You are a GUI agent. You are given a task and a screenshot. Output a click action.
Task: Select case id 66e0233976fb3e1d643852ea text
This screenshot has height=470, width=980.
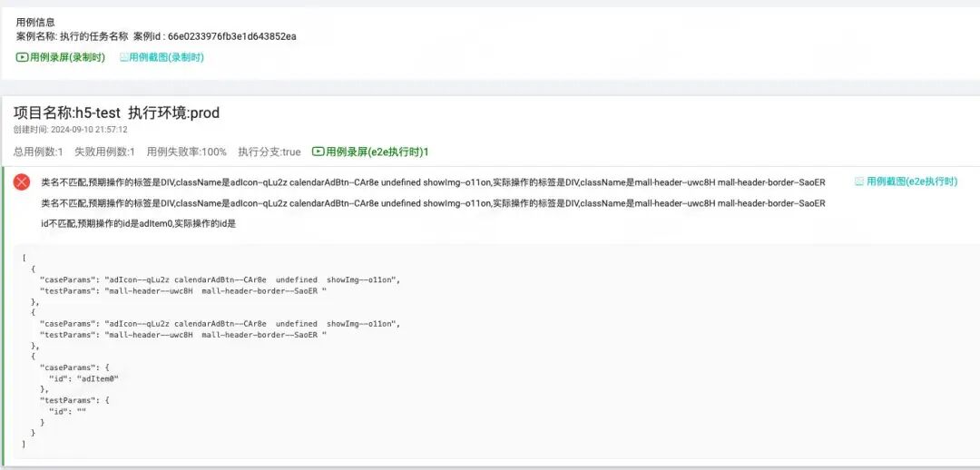[232, 36]
